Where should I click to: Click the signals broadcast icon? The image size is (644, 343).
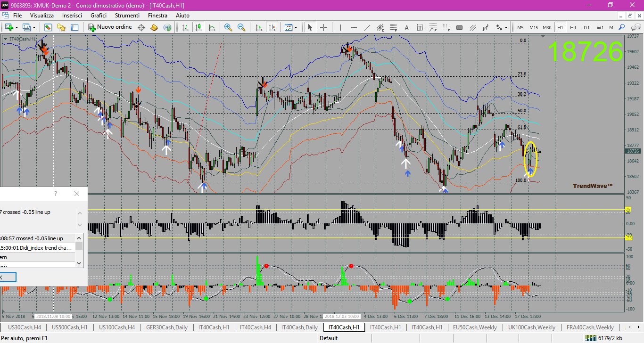167,27
